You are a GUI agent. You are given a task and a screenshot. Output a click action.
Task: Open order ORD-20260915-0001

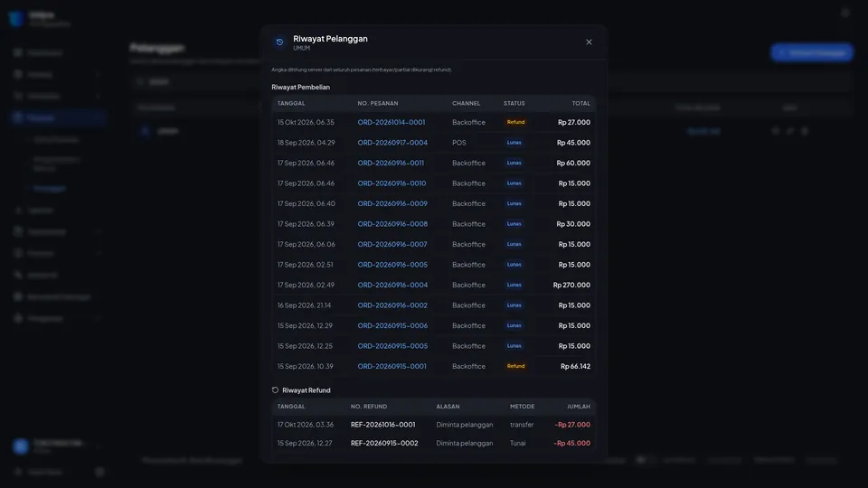click(x=392, y=366)
